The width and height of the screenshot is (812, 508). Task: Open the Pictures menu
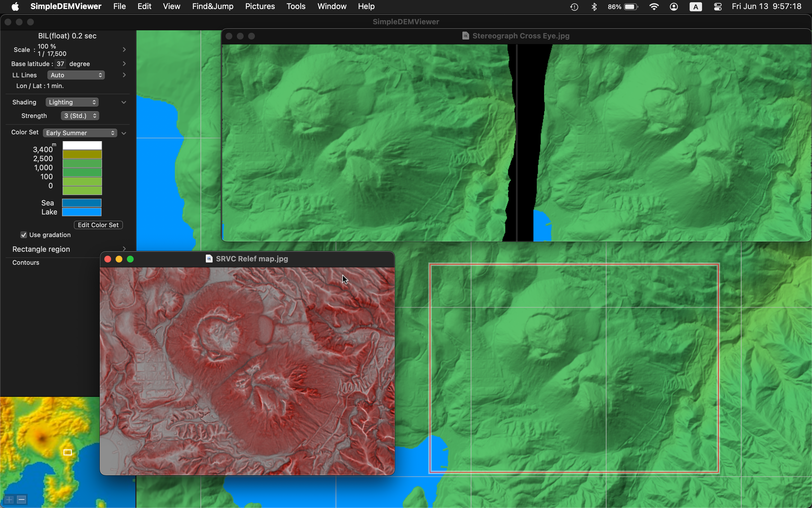point(260,6)
